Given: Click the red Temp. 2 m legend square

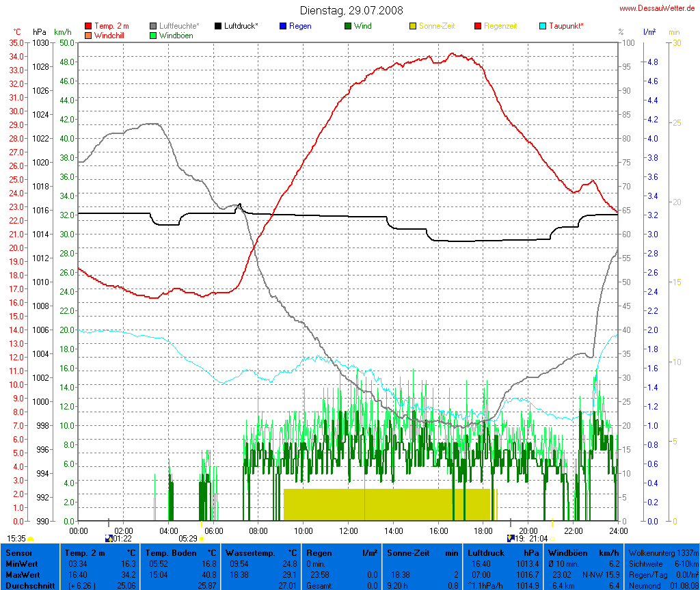Looking at the screenshot, I should tap(88, 26).
